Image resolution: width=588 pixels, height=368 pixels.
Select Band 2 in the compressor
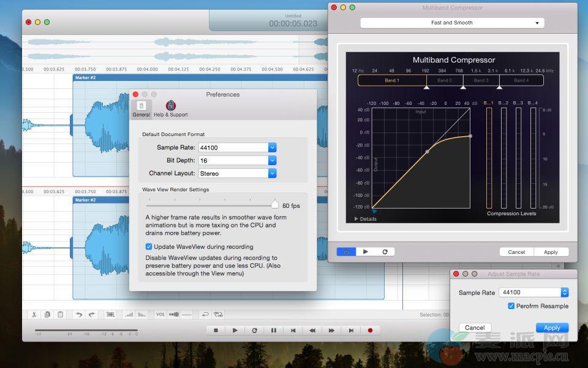(445, 80)
